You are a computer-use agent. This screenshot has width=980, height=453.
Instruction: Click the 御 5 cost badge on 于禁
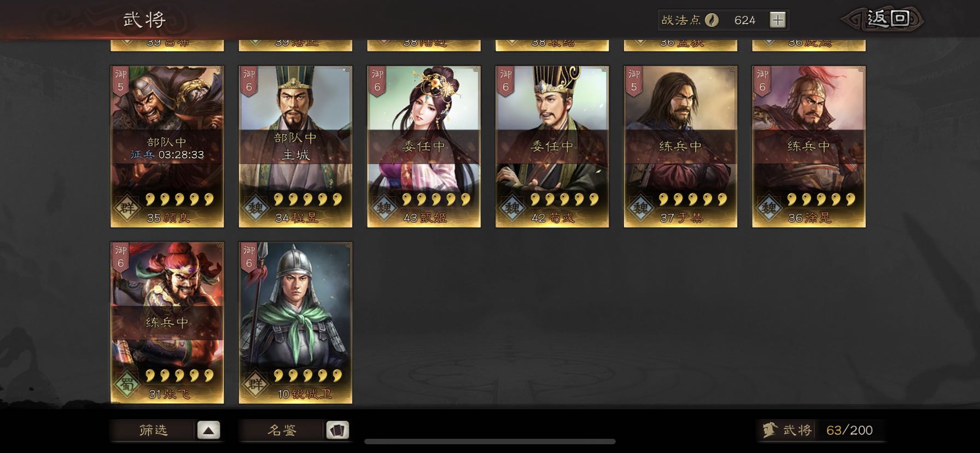(x=634, y=81)
